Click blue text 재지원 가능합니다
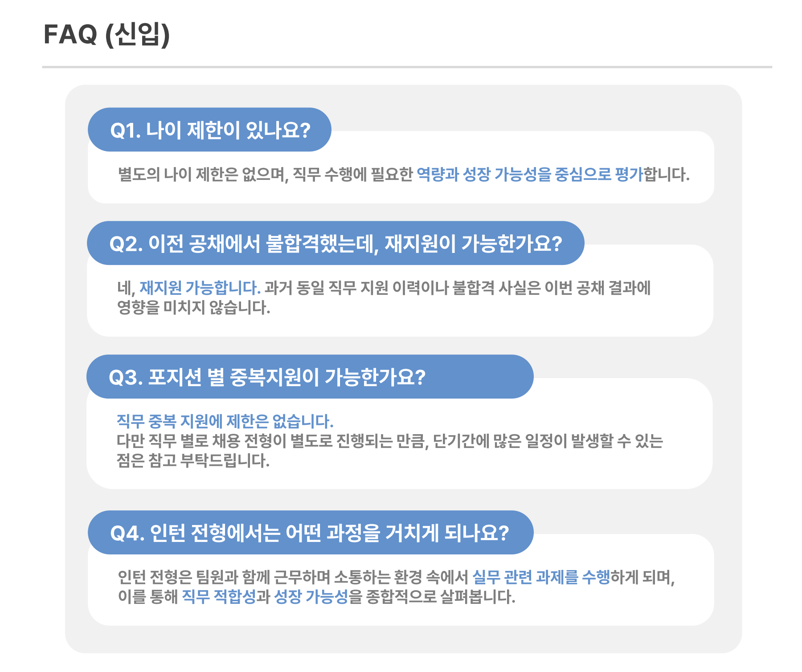802x672 pixels. coord(200,288)
